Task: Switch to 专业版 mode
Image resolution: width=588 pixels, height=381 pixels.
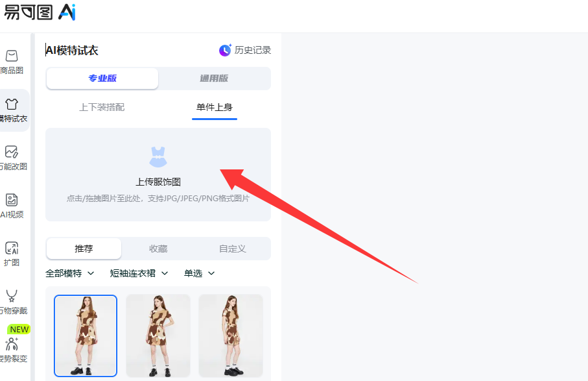Action: [x=102, y=79]
